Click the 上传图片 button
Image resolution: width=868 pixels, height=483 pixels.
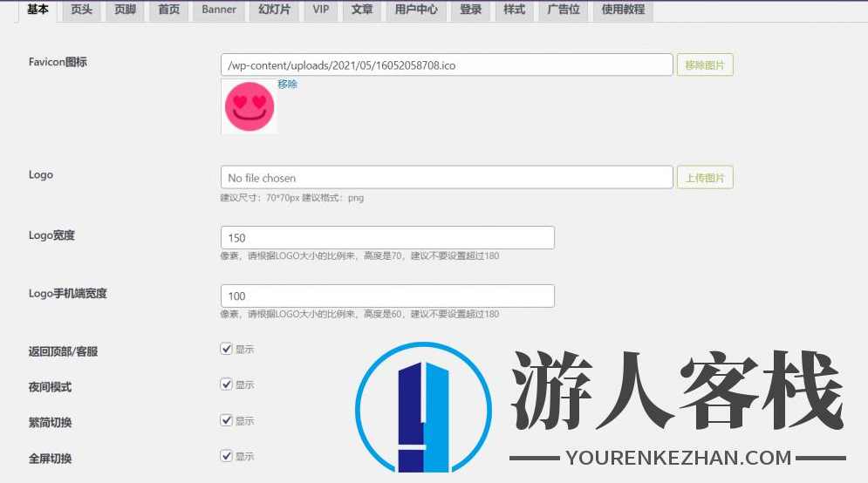pyautogui.click(x=705, y=178)
